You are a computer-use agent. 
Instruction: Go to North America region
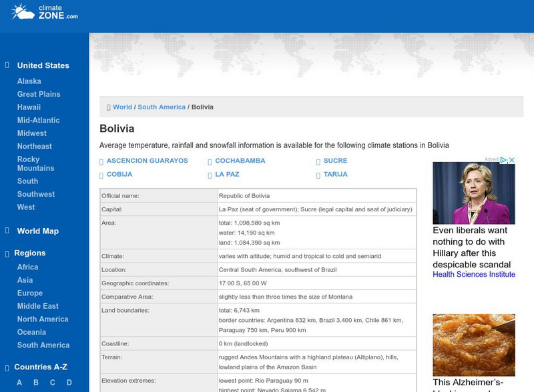(43, 319)
